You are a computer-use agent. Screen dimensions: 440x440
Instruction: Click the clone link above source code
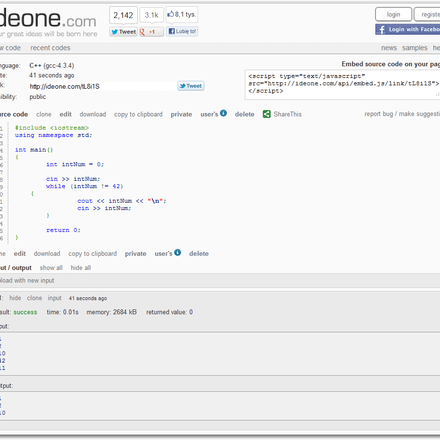44,114
